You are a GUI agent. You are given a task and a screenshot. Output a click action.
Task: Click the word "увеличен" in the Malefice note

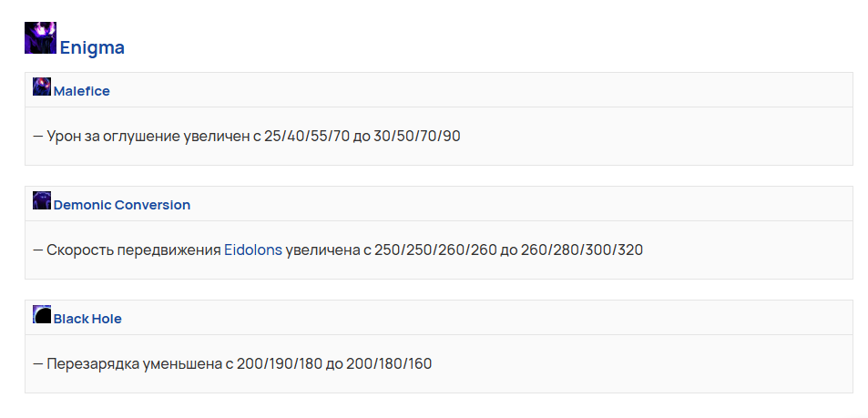click(217, 137)
